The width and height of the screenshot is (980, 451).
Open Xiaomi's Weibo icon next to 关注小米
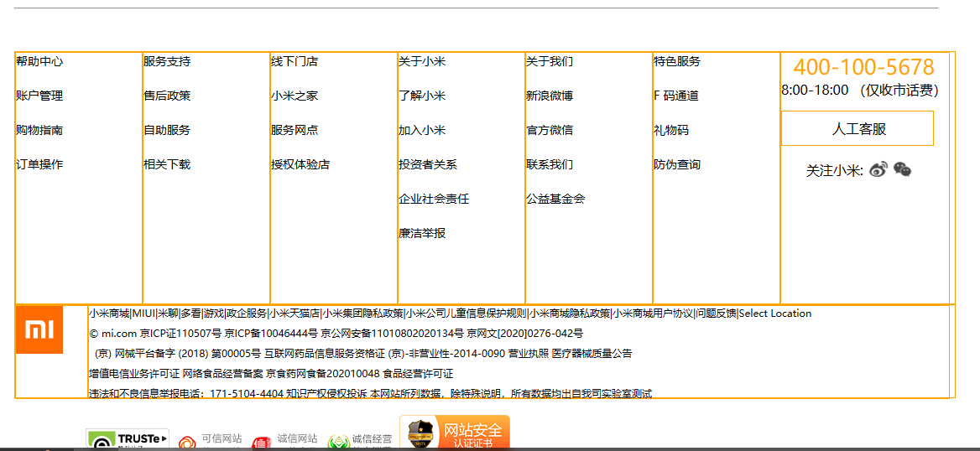[x=878, y=169]
